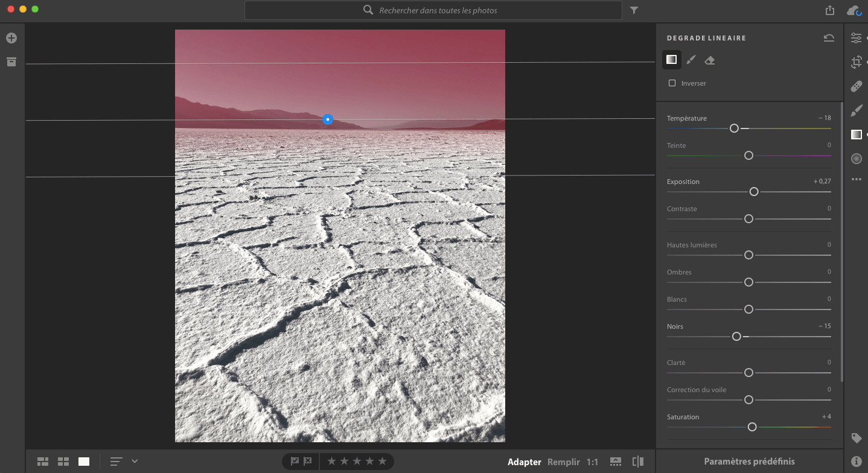This screenshot has height=473, width=868.
Task: Open the filter funnel next to search
Action: 634,10
